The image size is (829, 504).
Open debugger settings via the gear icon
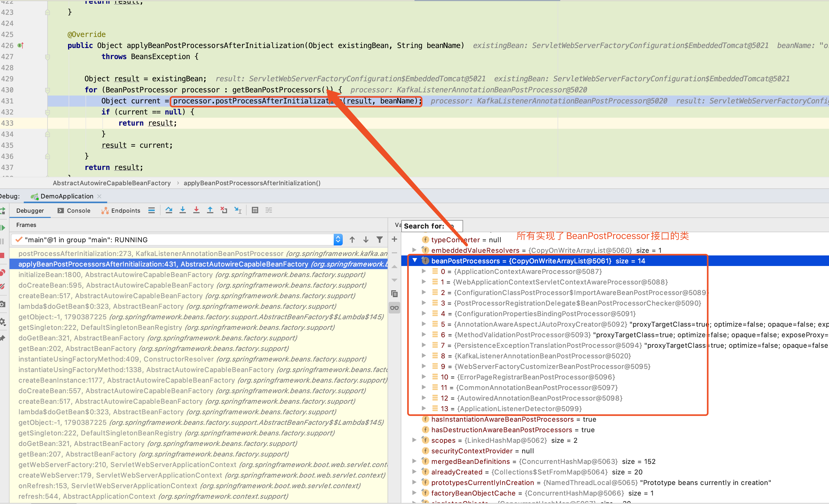pos(3,321)
